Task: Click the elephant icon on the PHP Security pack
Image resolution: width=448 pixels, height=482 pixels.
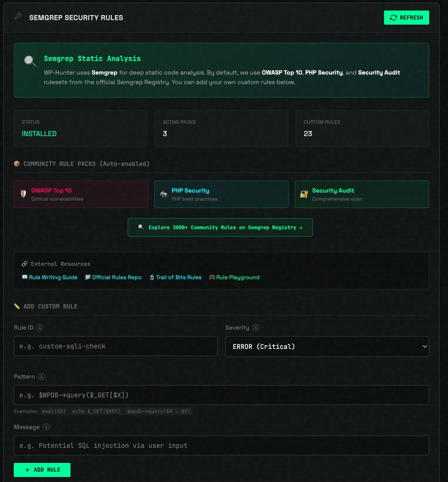Action: 163,195
